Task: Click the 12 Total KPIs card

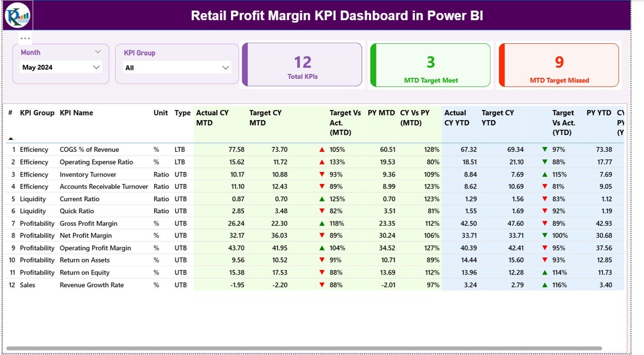Action: pyautogui.click(x=302, y=64)
